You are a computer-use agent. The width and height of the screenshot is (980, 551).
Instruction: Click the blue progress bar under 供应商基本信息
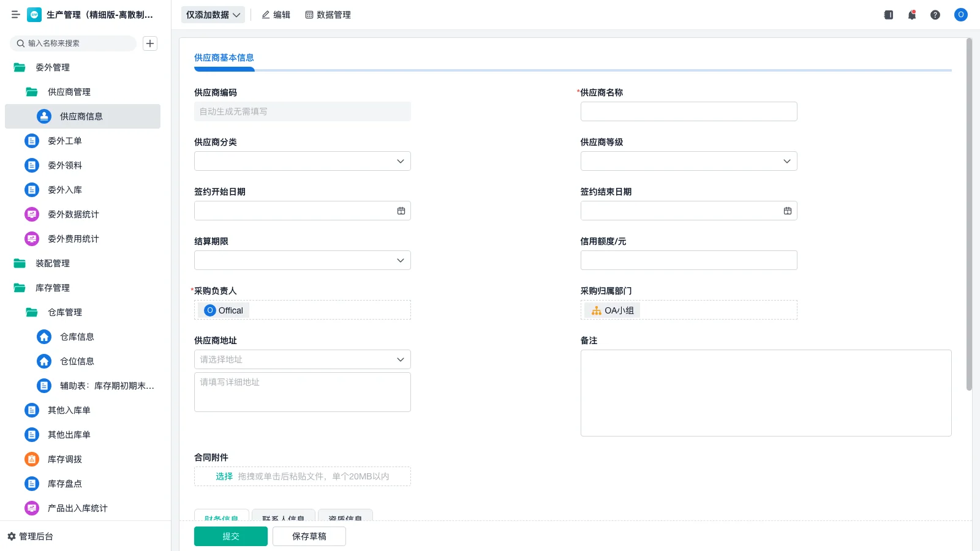(x=224, y=70)
